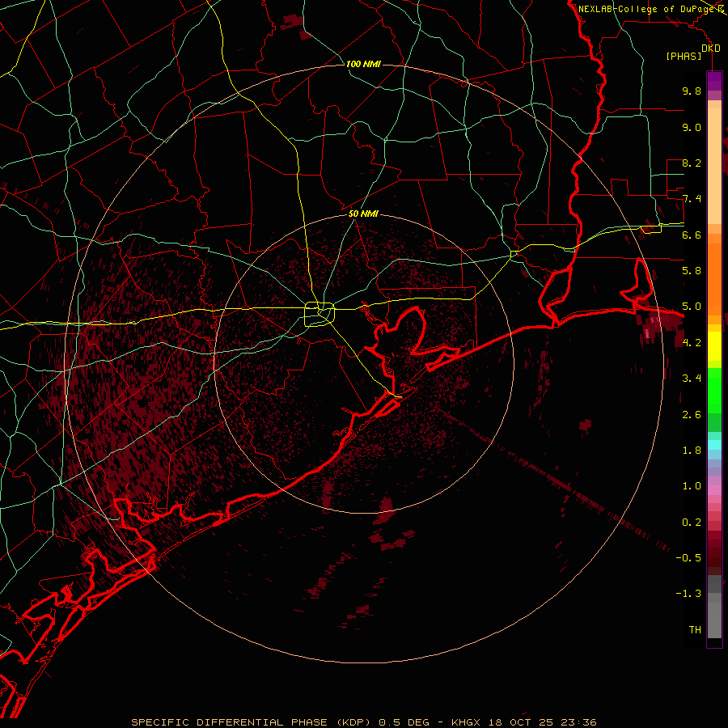Image resolution: width=728 pixels, height=728 pixels.
Task: Click the 1.0 legend label
Action: pos(692,486)
